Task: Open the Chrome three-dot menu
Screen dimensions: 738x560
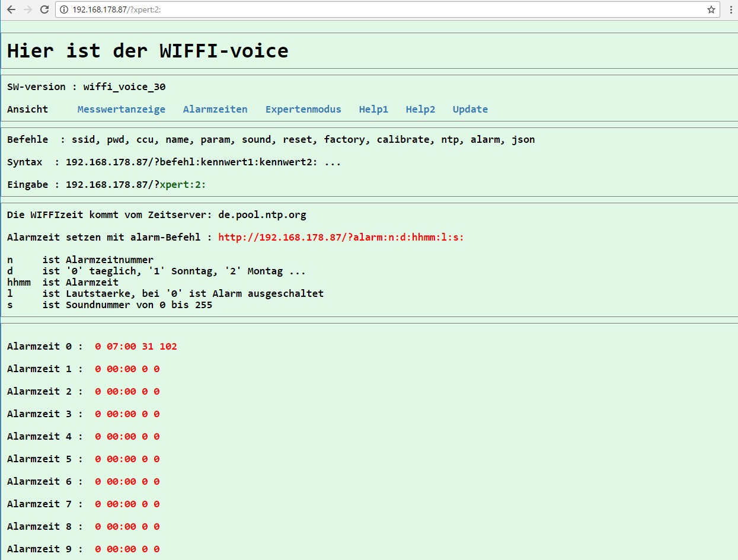Action: coord(730,9)
